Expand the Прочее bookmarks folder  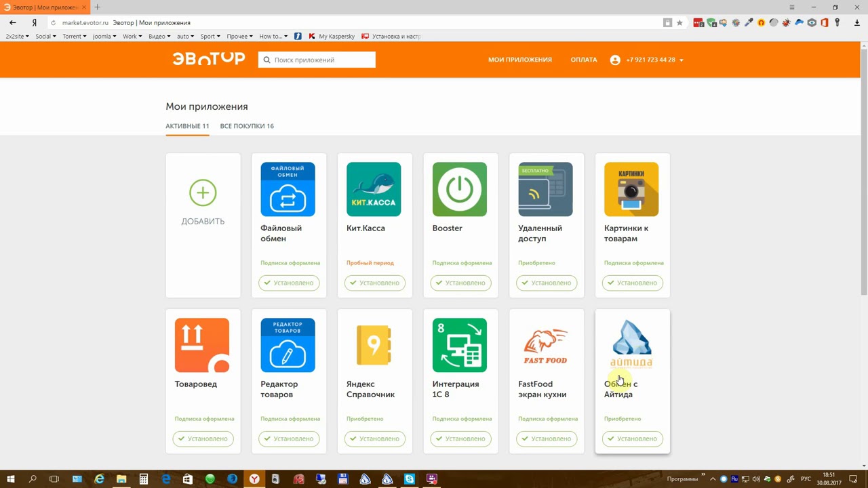point(239,37)
